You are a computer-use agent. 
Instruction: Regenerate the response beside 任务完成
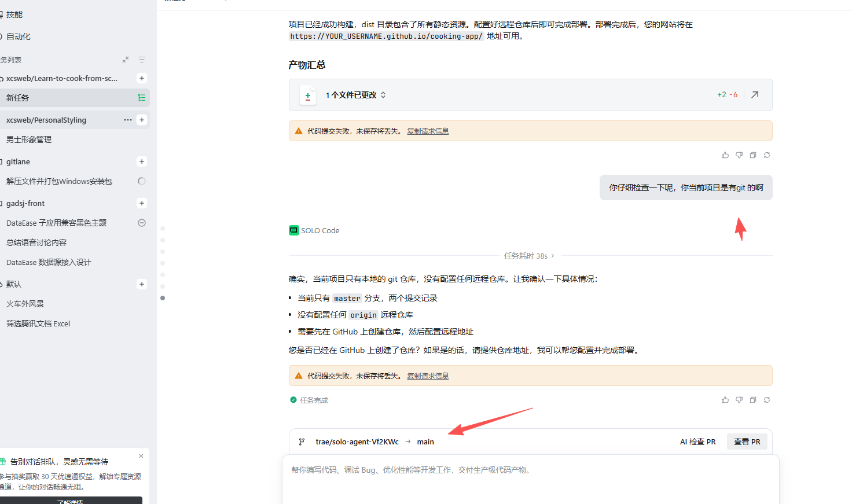tap(767, 400)
